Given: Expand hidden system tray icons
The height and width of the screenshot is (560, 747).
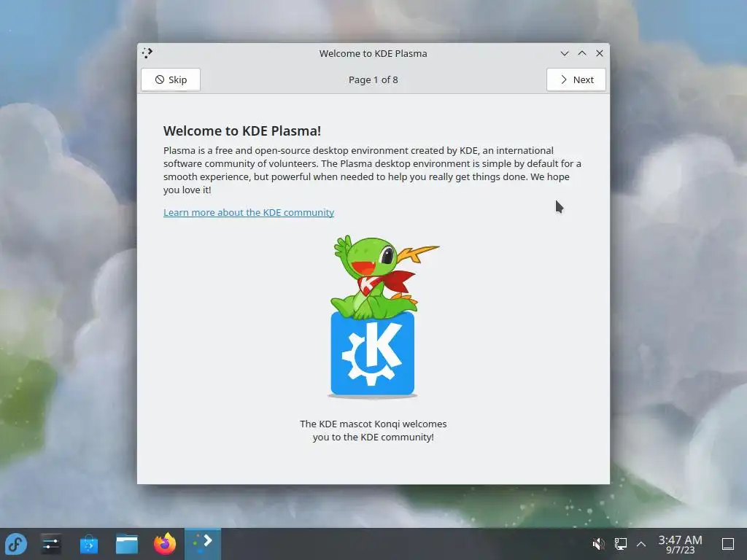Looking at the screenshot, I should pos(641,544).
